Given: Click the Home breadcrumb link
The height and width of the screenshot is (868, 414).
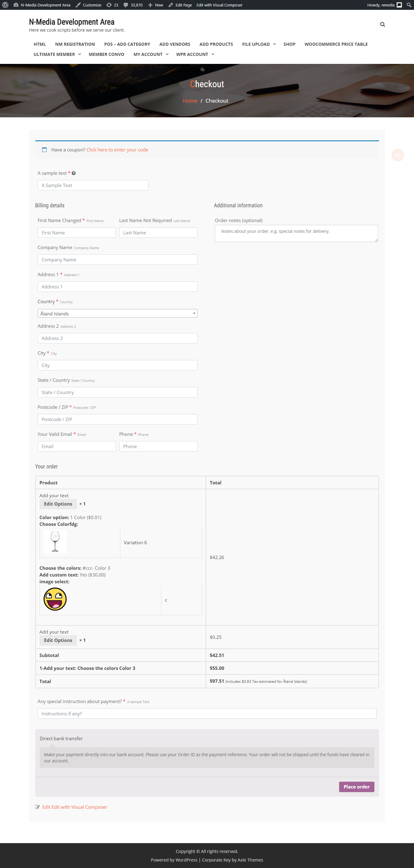Looking at the screenshot, I should tap(190, 101).
